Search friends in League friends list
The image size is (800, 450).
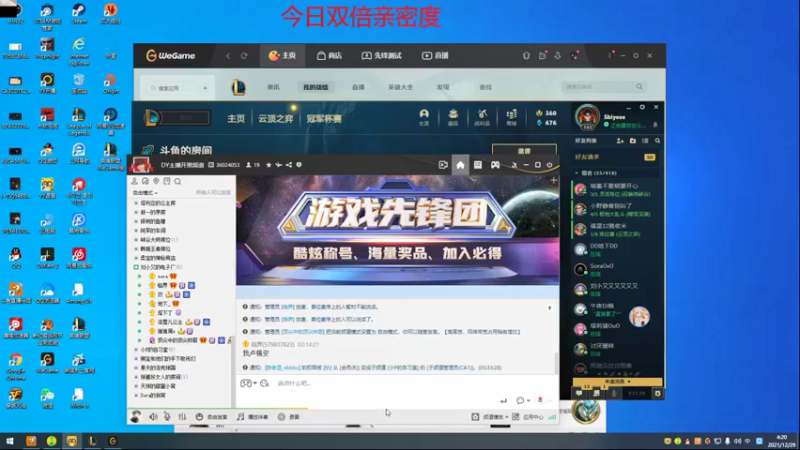(658, 141)
